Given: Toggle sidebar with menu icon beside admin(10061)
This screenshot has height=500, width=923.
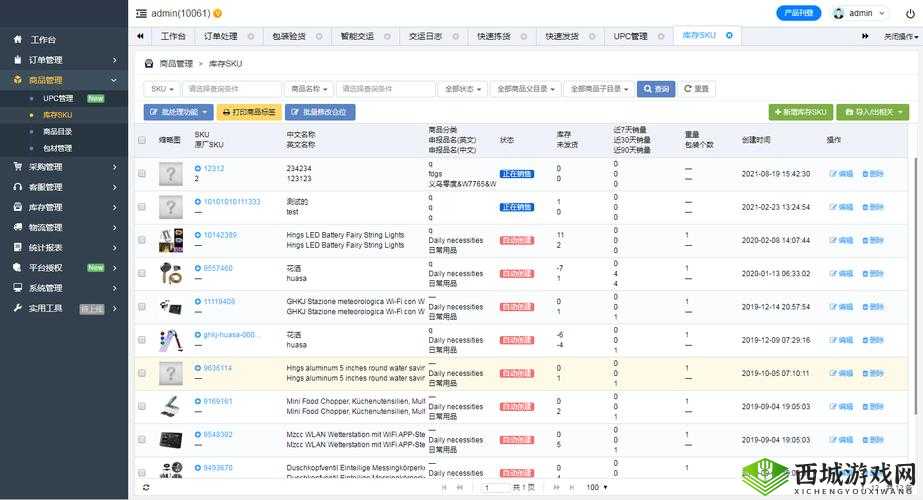Looking at the screenshot, I should [x=141, y=13].
